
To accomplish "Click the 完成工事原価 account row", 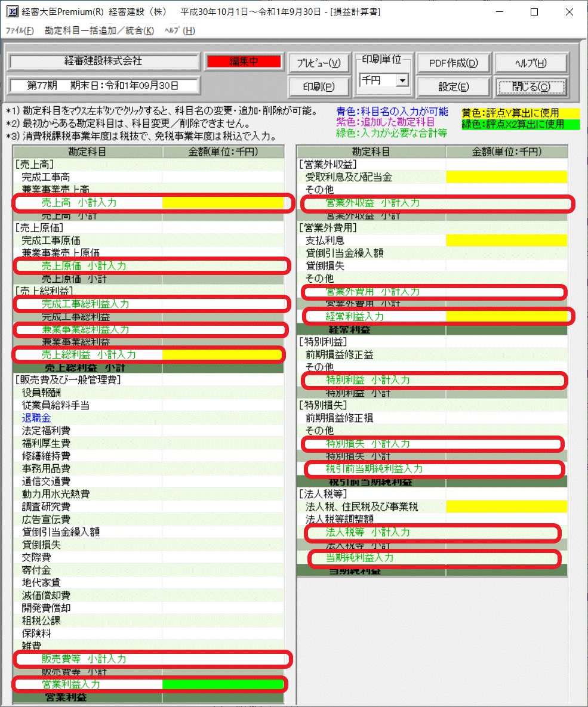I will pos(149,240).
